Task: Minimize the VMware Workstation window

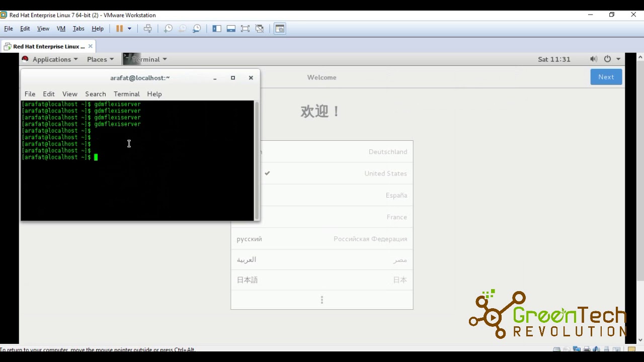Action: [590, 15]
